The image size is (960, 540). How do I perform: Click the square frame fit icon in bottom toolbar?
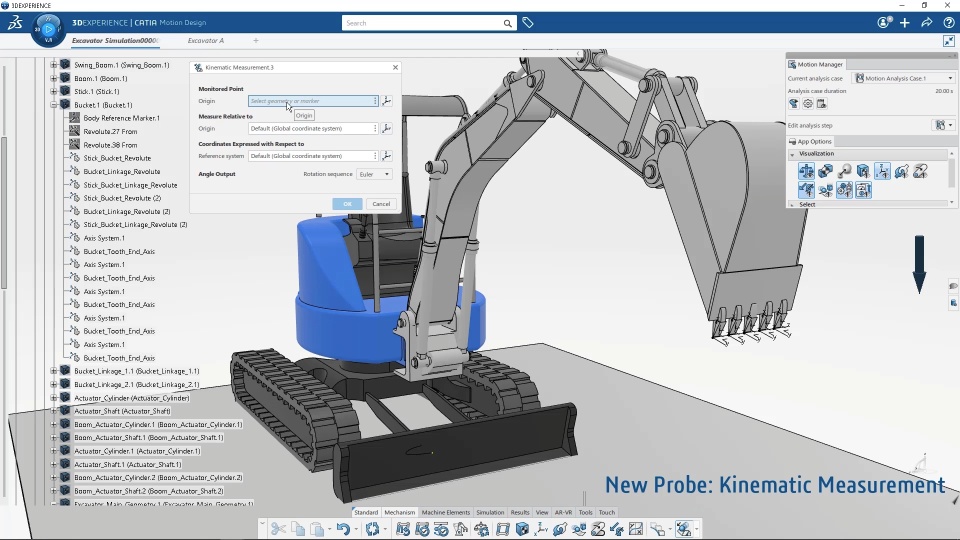click(x=503, y=529)
